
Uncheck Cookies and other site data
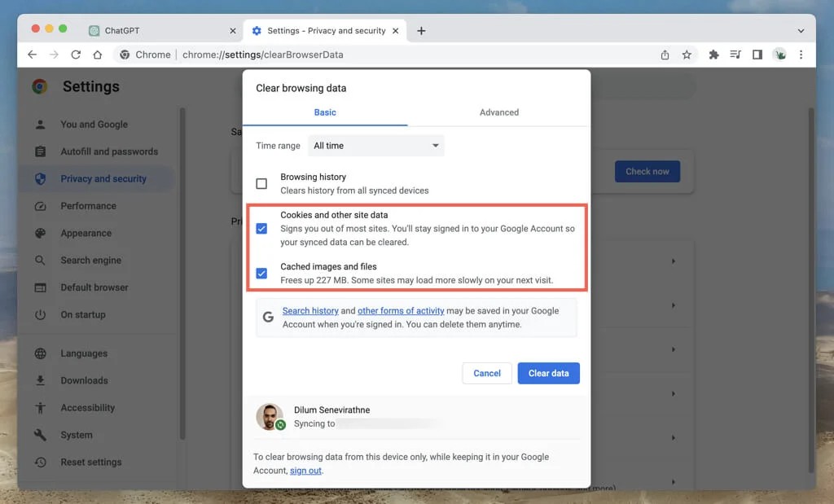(261, 228)
